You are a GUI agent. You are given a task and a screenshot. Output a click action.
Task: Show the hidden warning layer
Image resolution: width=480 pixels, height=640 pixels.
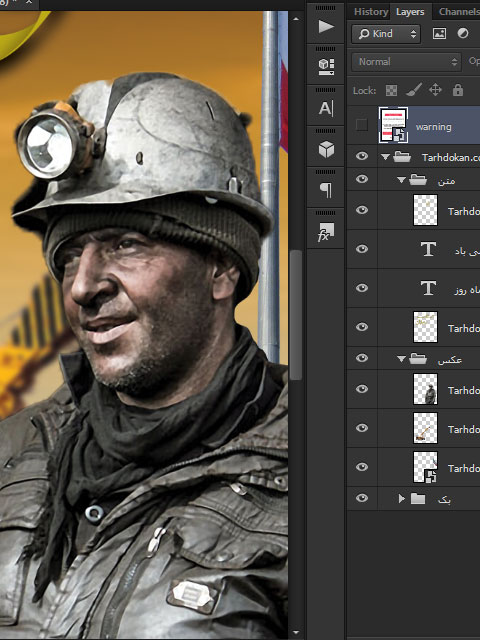[x=362, y=125]
